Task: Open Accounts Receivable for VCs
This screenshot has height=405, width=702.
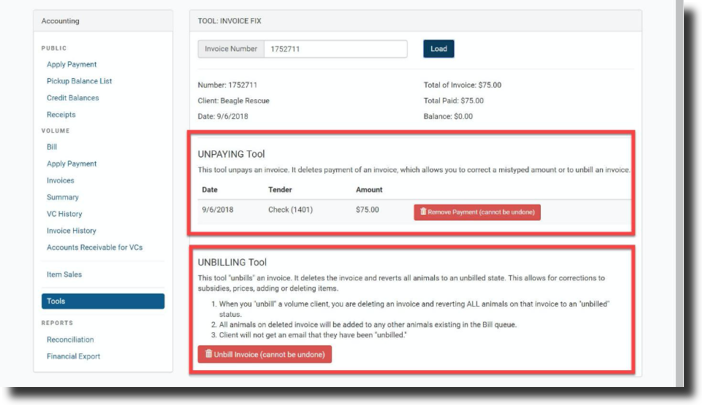Action: [93, 247]
